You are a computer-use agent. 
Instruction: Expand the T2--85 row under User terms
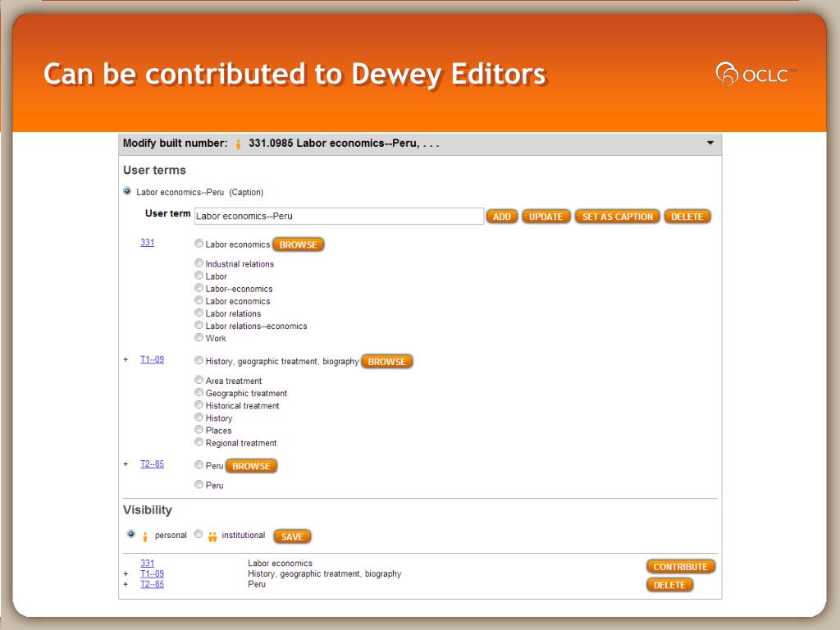coord(126,464)
